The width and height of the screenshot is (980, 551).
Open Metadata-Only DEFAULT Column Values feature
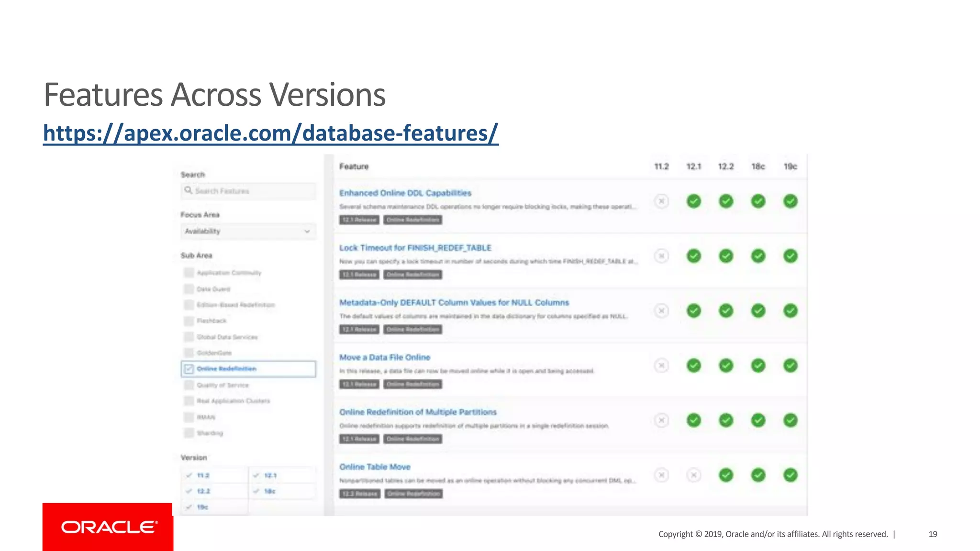pyautogui.click(x=454, y=303)
